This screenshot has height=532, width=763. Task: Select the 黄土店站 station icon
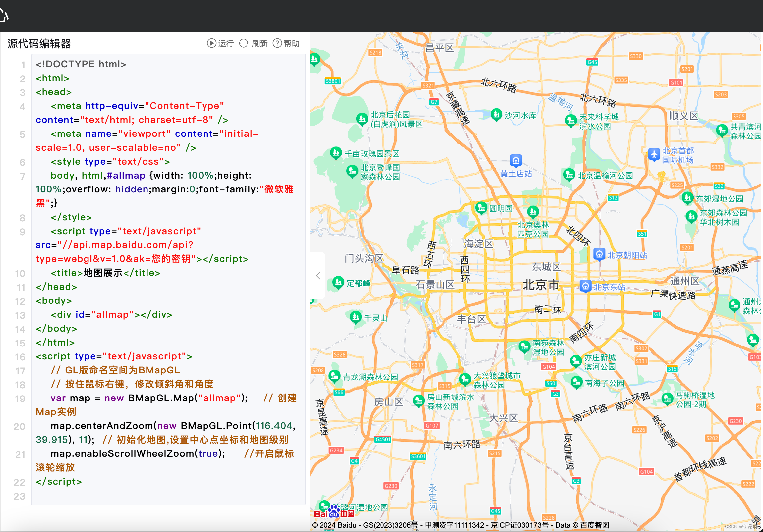(516, 161)
